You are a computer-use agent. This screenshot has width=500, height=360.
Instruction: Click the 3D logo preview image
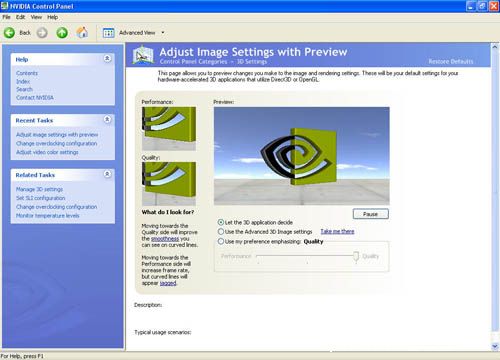[x=301, y=156]
